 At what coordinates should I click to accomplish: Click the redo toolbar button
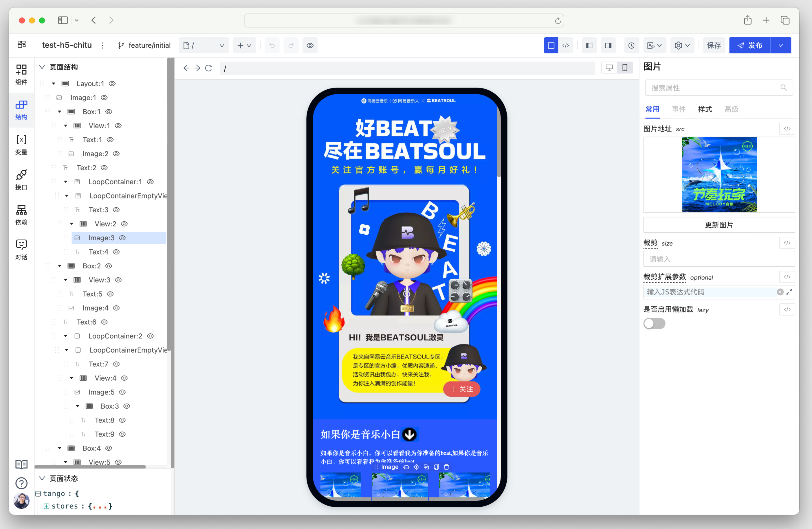click(291, 45)
